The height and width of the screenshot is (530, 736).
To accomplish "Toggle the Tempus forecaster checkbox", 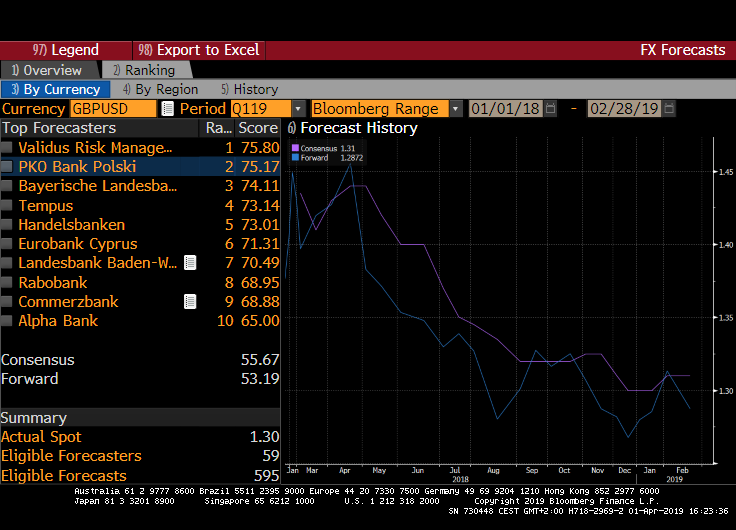I will pyautogui.click(x=8, y=206).
